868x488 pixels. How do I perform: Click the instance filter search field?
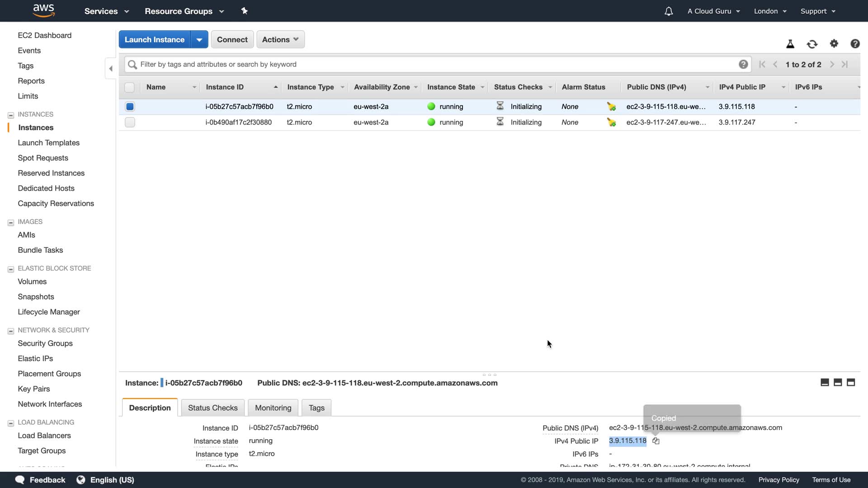click(434, 65)
